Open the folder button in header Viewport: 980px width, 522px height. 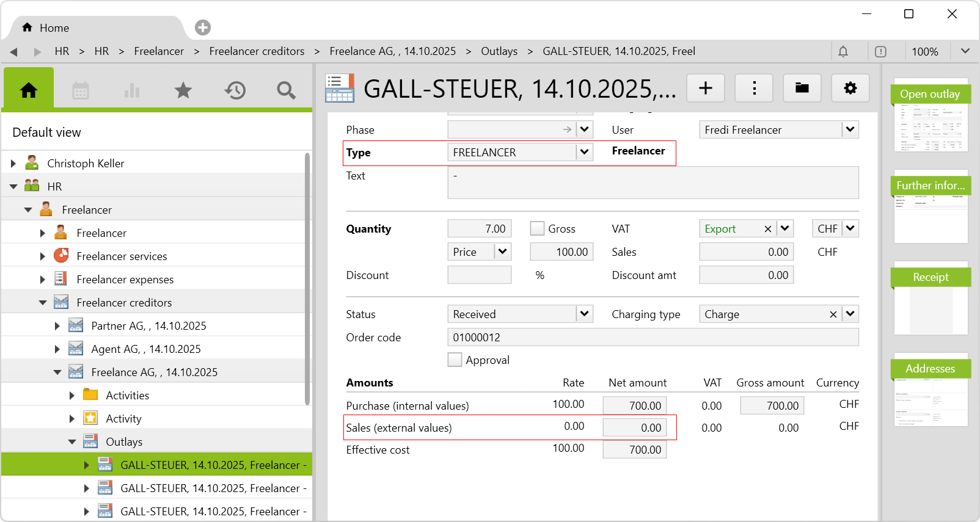(x=802, y=89)
